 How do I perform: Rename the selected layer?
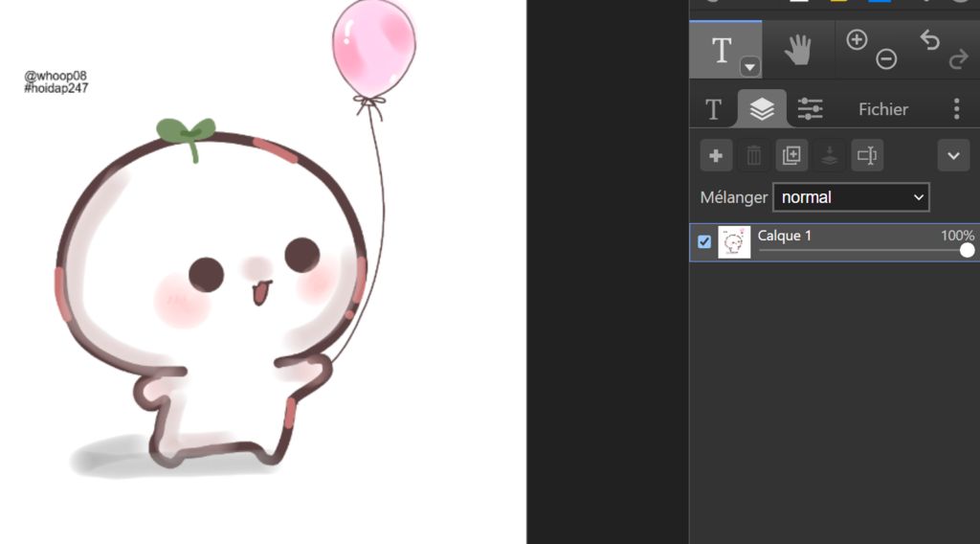click(867, 156)
